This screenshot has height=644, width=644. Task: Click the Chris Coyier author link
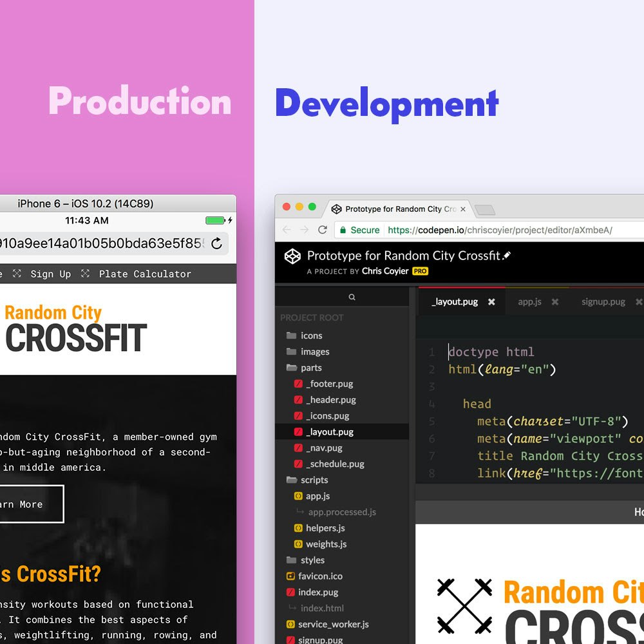[x=385, y=271]
